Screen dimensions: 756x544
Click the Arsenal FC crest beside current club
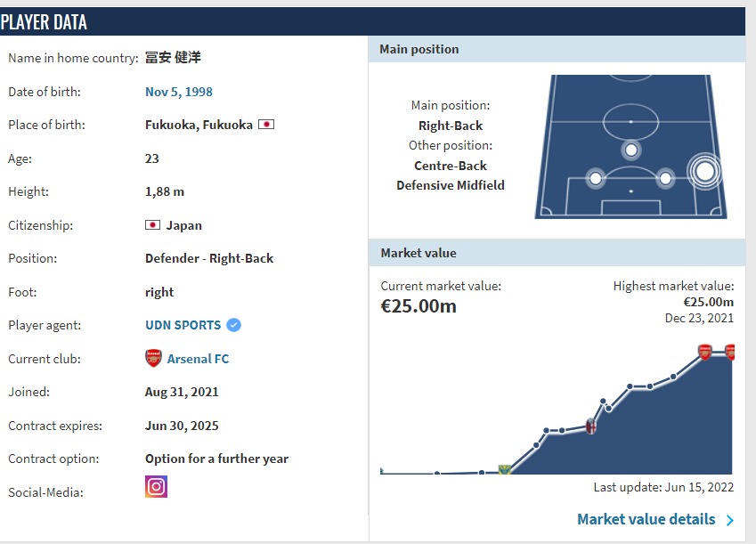pos(153,359)
